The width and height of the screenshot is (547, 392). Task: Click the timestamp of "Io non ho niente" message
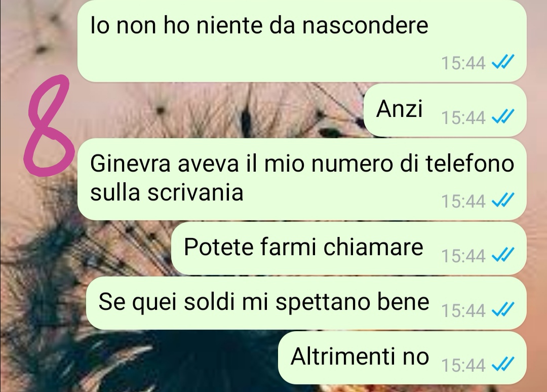[x=463, y=63]
